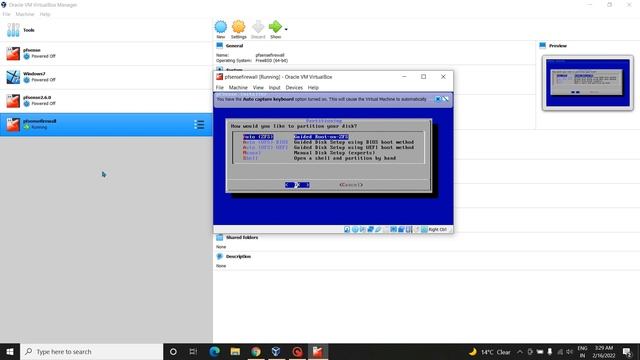The height and width of the screenshot is (360, 640).
Task: Click the hard disk indicator in VM status bar
Action: (x=347, y=229)
